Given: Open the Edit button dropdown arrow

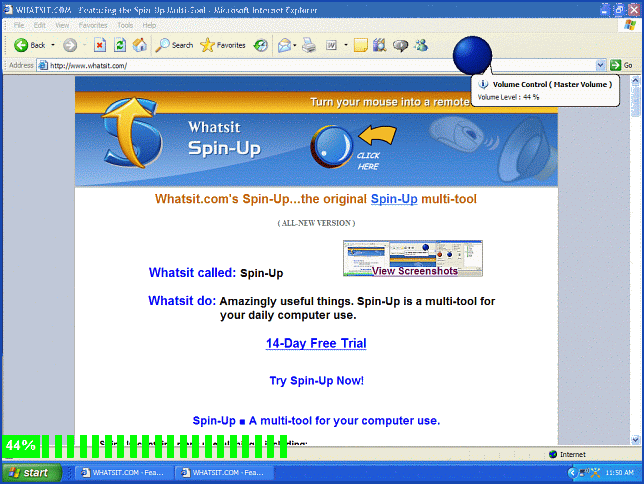Looking at the screenshot, I should click(x=346, y=45).
